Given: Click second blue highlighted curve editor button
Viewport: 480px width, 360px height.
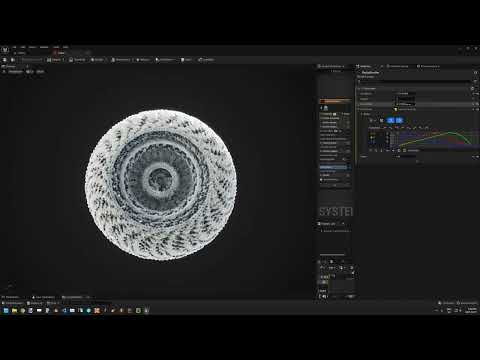Looking at the screenshot, I should click(x=399, y=120).
